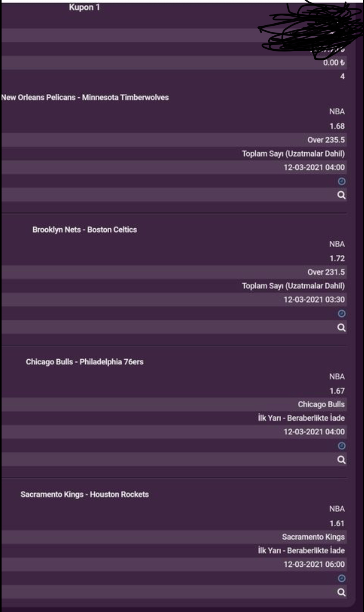Click the magnifier icon under Bulls - 76ers

coord(341,460)
